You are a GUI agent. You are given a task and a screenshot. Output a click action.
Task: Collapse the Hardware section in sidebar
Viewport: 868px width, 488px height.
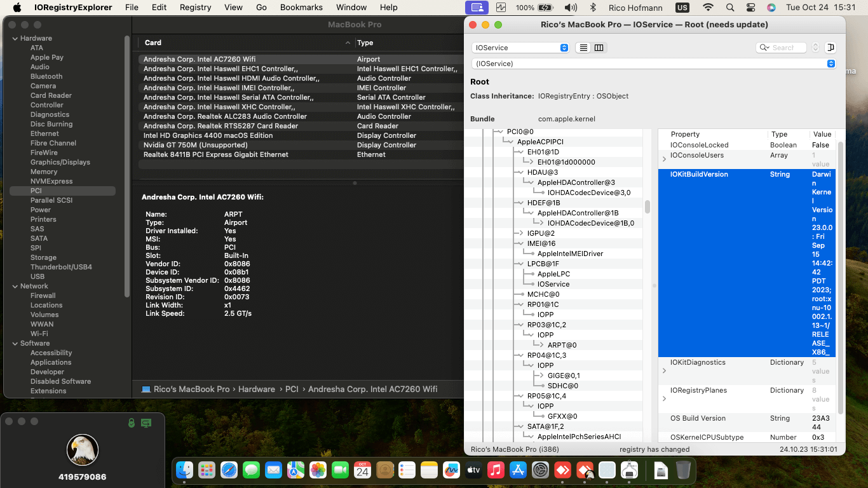(15, 38)
